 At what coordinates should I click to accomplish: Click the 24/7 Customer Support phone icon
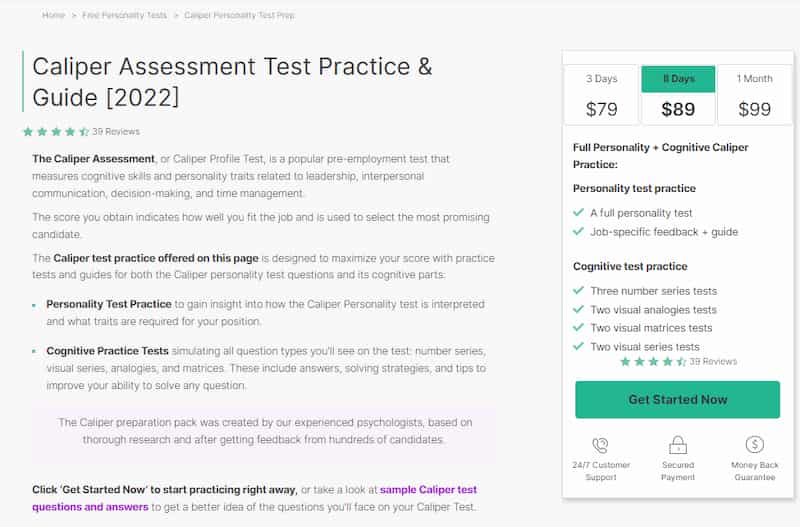tap(601, 445)
